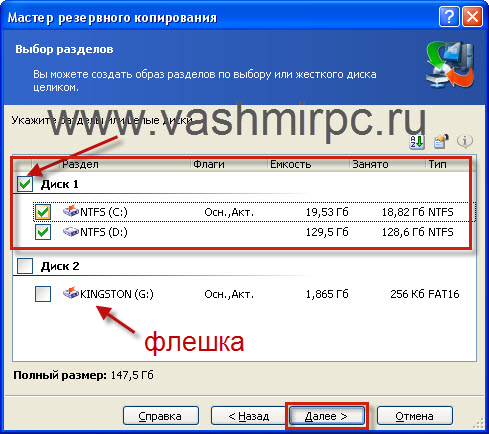
Task: Check the Диск 2 checkbox
Action: (x=25, y=266)
